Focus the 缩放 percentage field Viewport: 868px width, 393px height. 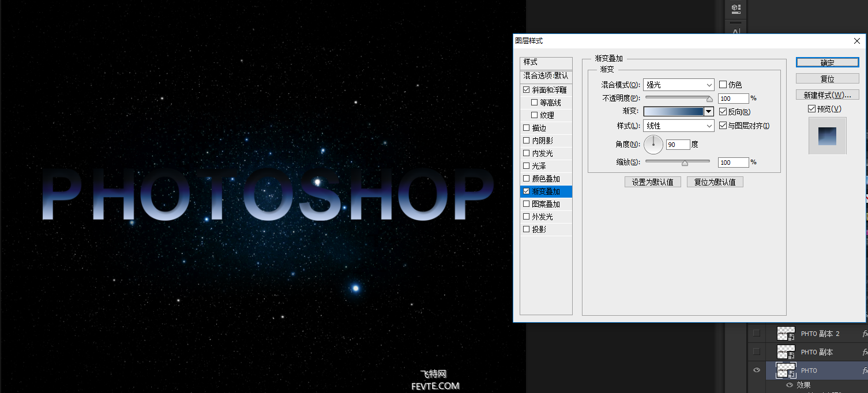[x=734, y=163]
